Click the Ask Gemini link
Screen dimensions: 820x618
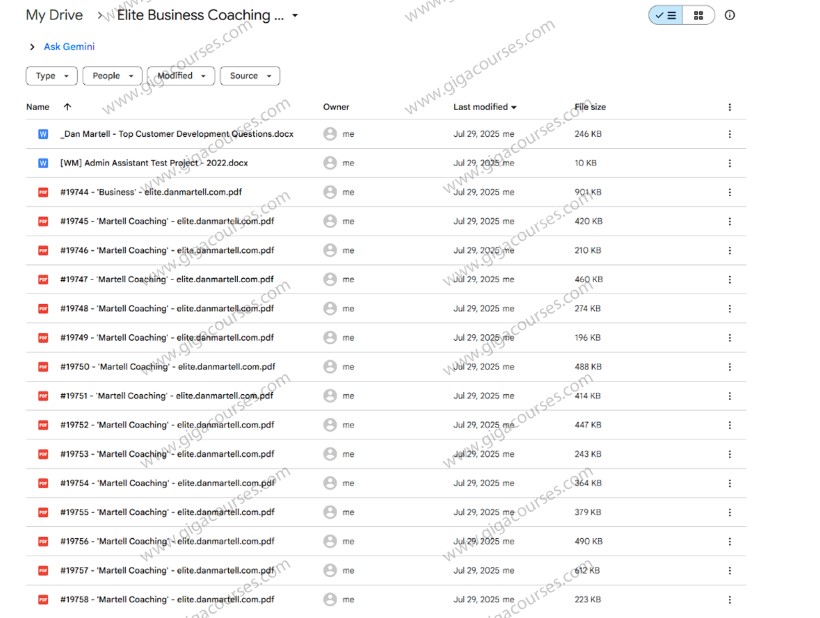point(69,47)
